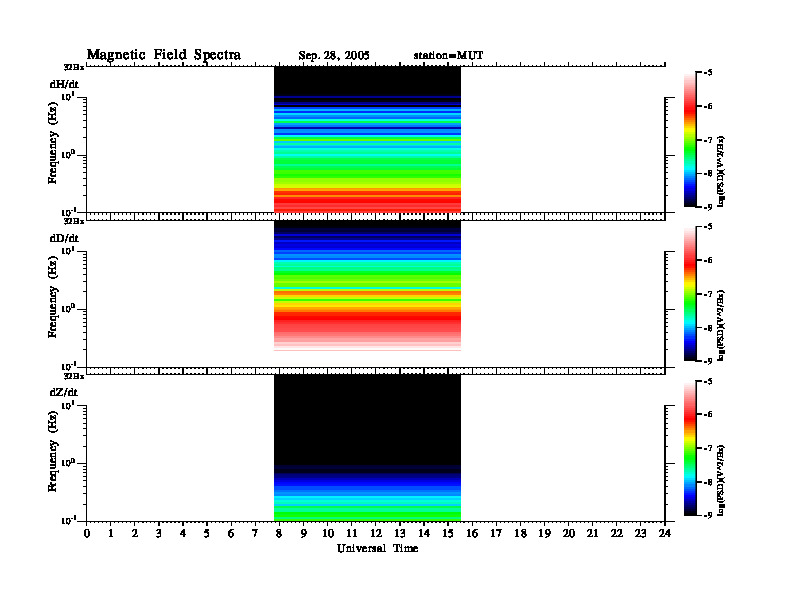Click hour 5 on the Universal Time axis
The image size is (792, 612).
coord(207,534)
